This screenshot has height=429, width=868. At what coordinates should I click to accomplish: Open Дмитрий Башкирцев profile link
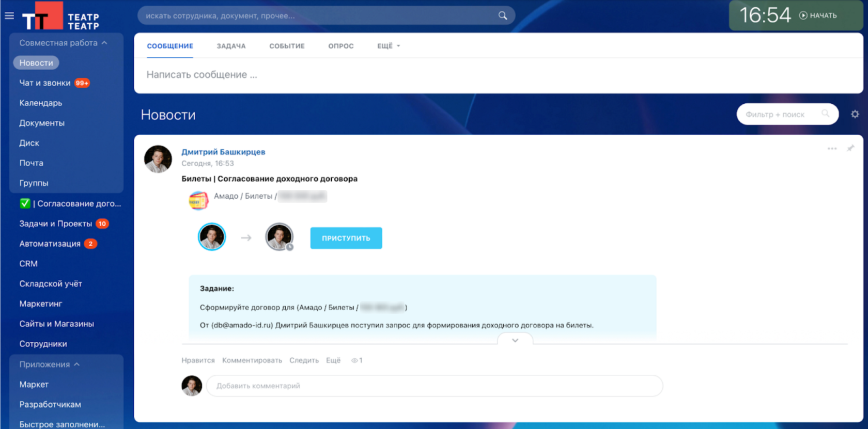223,152
